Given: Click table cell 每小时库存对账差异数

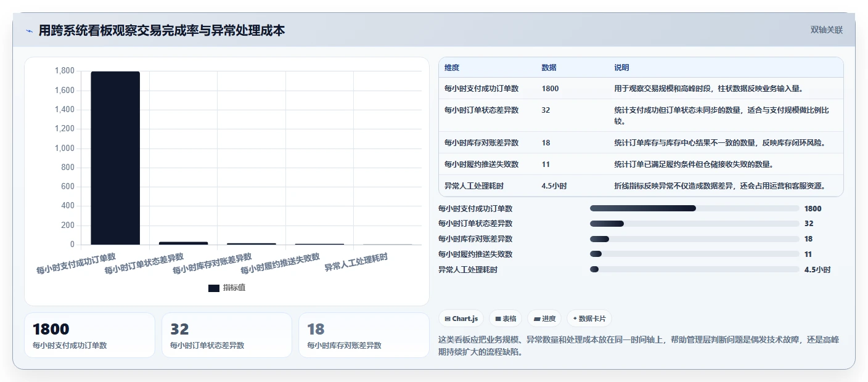Looking at the screenshot, I should tap(481, 143).
